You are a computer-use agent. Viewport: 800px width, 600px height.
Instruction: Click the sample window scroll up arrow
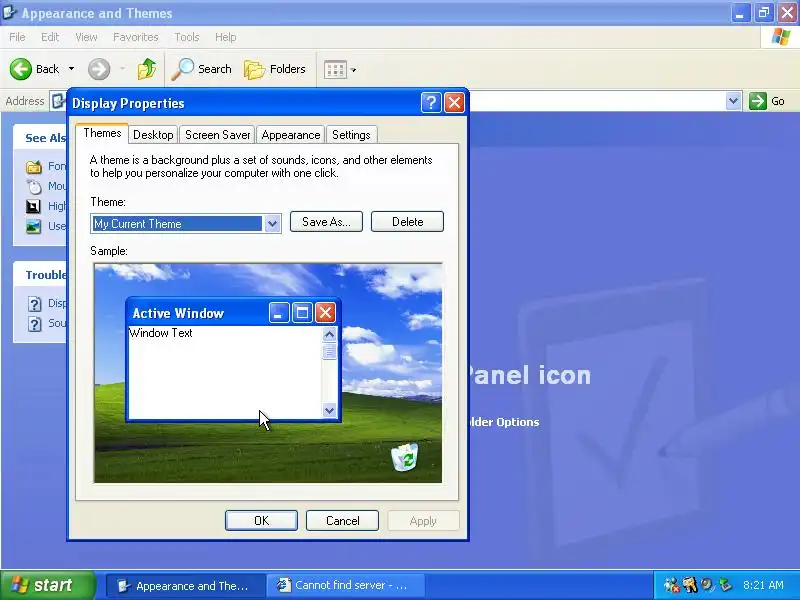(x=330, y=335)
